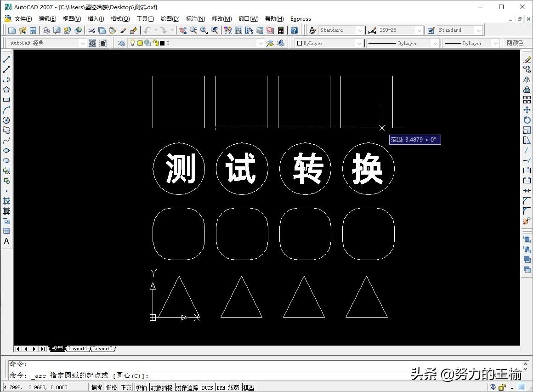
Task: Toggle 正交 ortho mode in the status bar
Action: (x=125, y=387)
